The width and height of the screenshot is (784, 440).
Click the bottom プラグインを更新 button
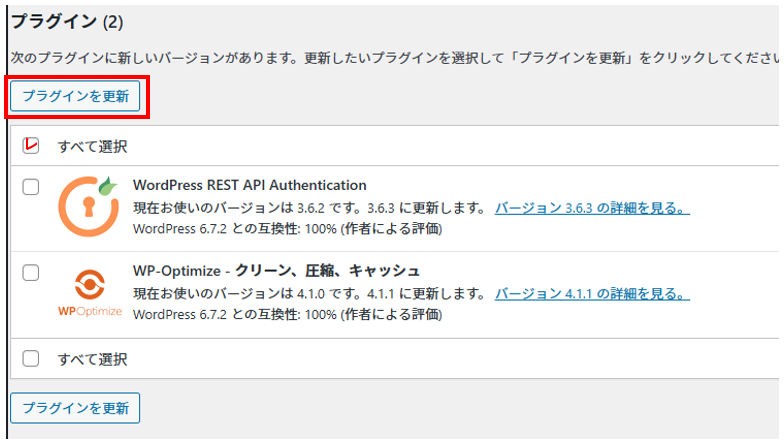click(75, 408)
